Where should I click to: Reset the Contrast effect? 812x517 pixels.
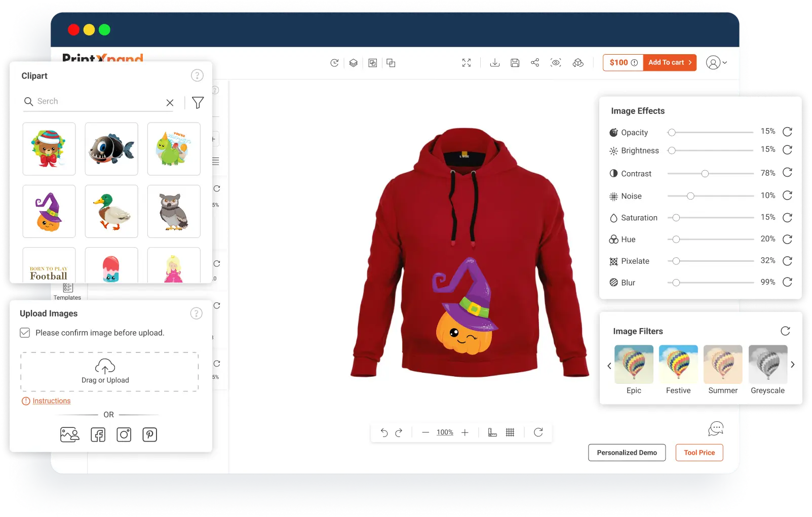click(787, 173)
